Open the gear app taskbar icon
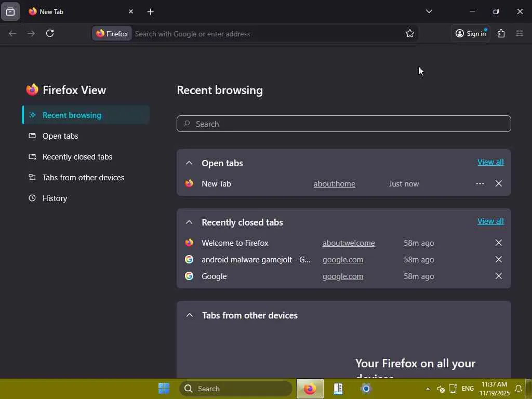The height and width of the screenshot is (399, 532). 366,389
